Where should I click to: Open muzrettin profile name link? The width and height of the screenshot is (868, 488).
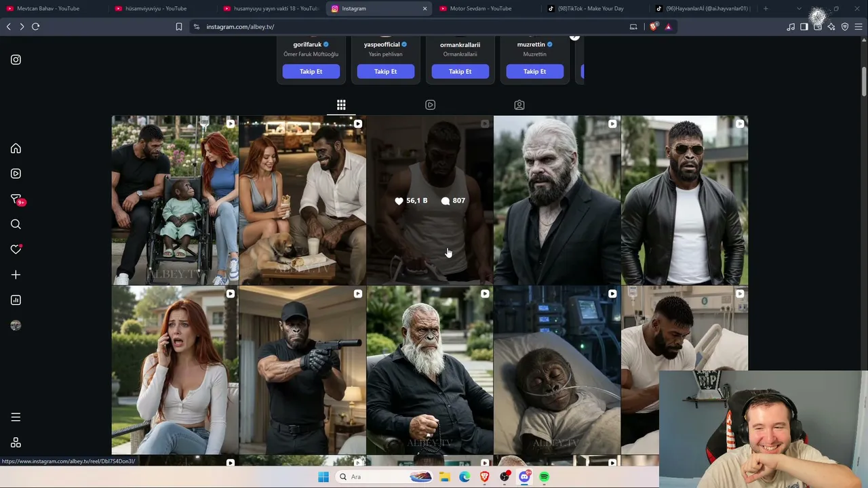pyautogui.click(x=531, y=45)
